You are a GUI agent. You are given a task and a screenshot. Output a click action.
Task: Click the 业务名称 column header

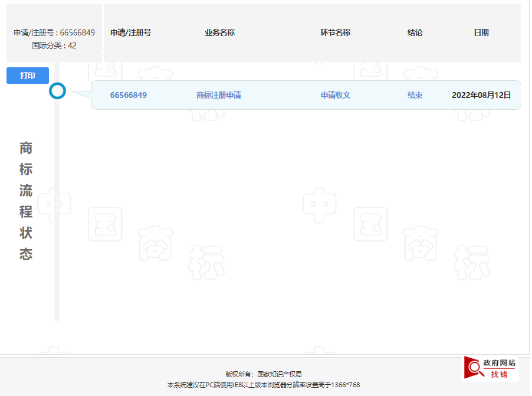pos(219,32)
